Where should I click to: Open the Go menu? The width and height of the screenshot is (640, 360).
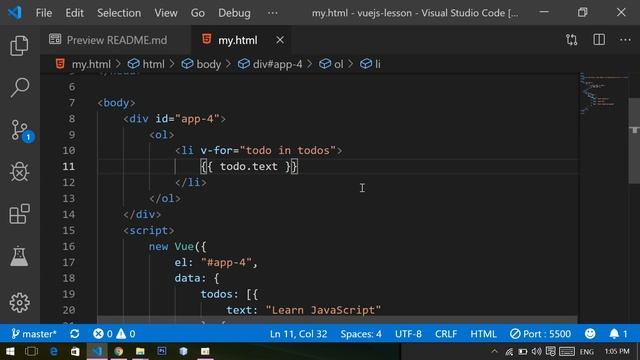[x=198, y=13]
